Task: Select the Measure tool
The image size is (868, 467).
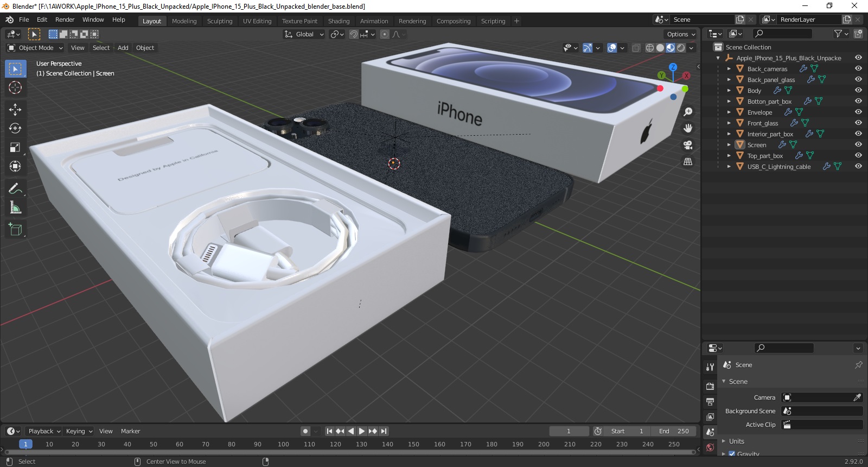Action: (15, 207)
